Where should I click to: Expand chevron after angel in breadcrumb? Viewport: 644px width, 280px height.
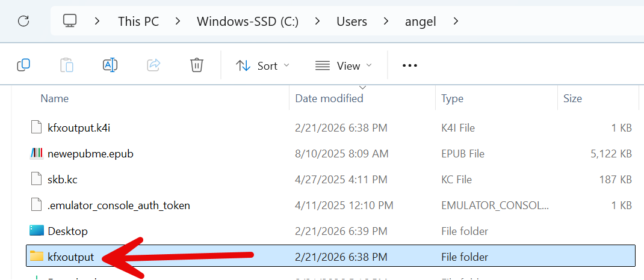coord(456,22)
